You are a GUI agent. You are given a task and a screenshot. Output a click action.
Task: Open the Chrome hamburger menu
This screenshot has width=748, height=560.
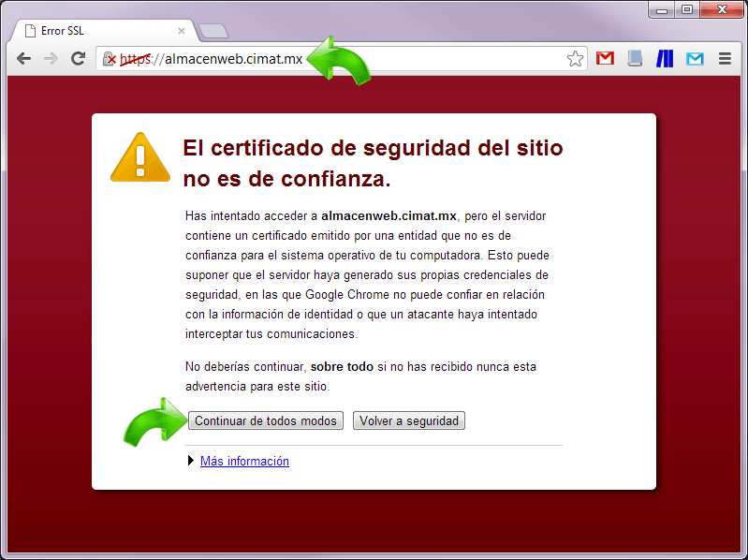coord(725,59)
